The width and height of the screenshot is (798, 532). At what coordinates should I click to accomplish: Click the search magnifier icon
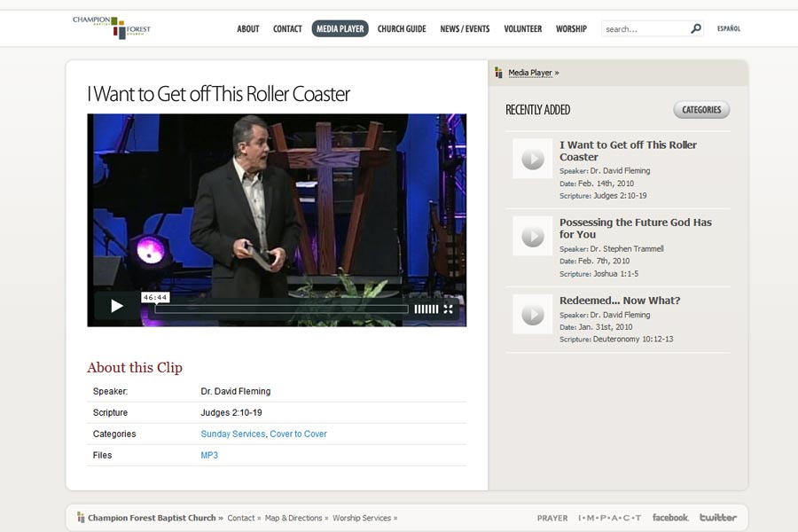(x=696, y=28)
